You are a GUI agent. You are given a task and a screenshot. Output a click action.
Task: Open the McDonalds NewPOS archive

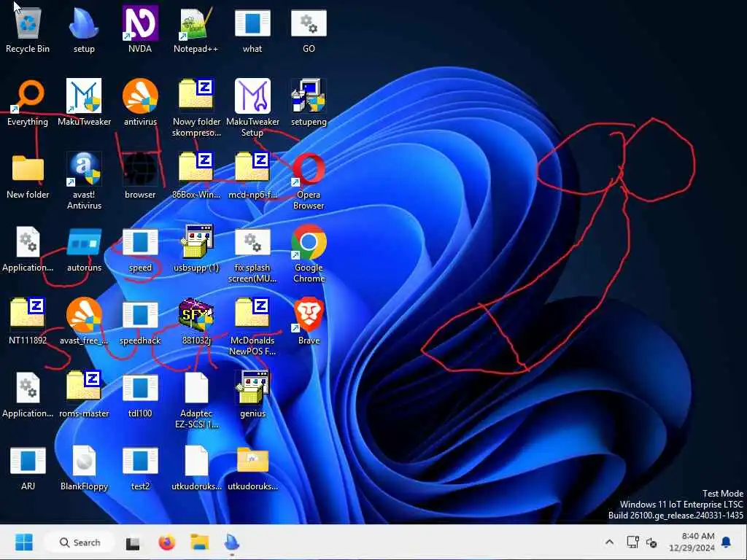(252, 327)
